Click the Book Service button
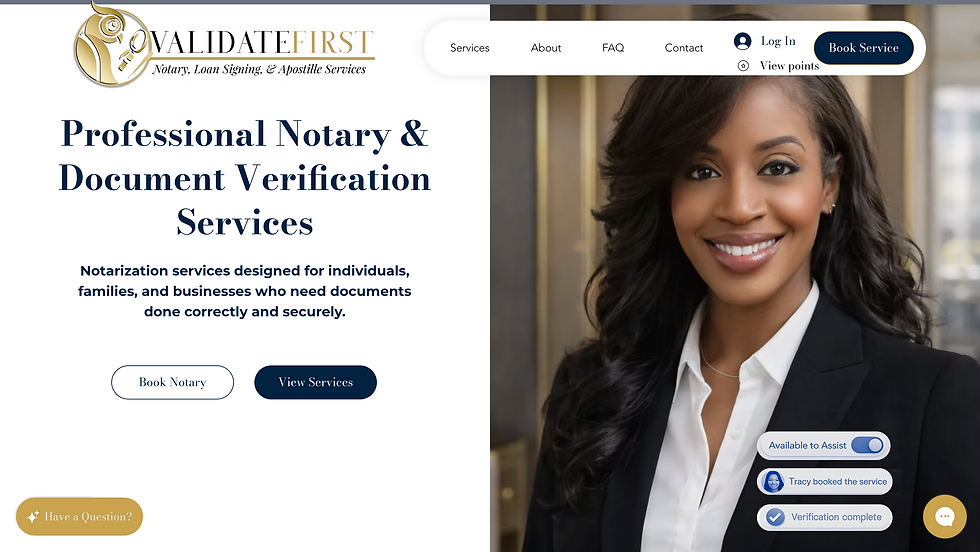This screenshot has width=980, height=552. click(863, 48)
